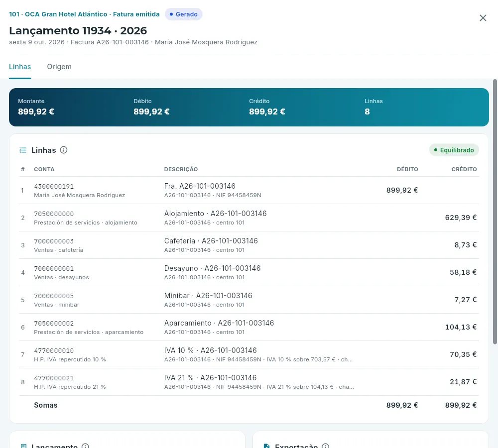The width and height of the screenshot is (498, 448).
Task: Click the IVA 21 % line description
Action: click(210, 377)
